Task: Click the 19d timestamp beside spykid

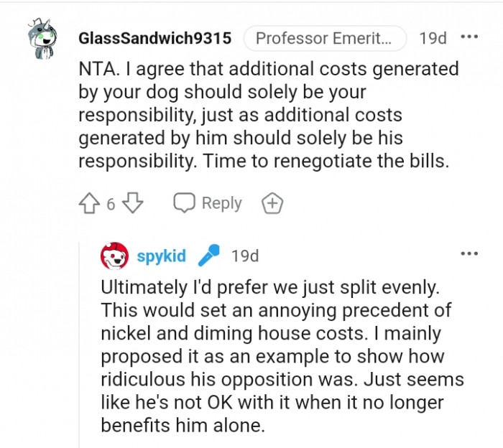Action: [x=245, y=256]
